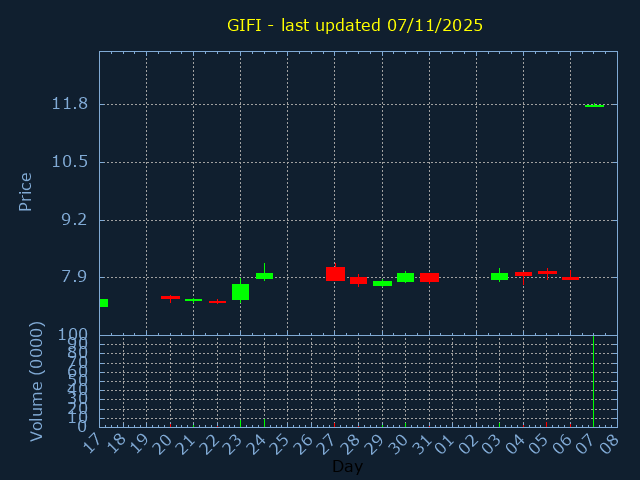Image resolution: width=640 pixels, height=480 pixels.
Task: Click the day 27 x-axis tick label
Action: tap(328, 444)
